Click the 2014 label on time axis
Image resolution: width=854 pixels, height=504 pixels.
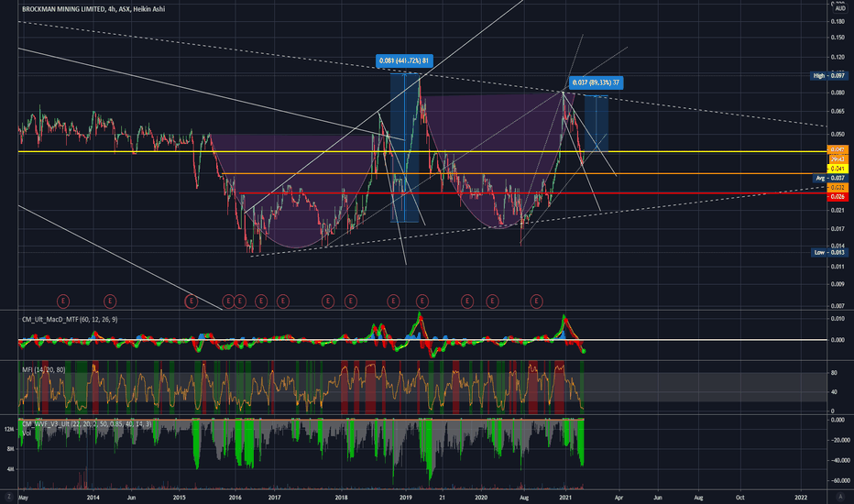(x=93, y=498)
